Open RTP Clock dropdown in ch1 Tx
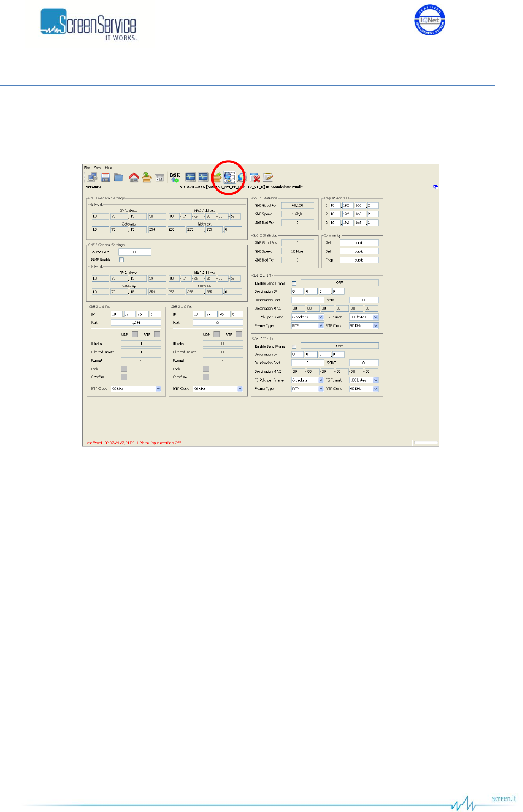523x812 pixels. pos(375,326)
